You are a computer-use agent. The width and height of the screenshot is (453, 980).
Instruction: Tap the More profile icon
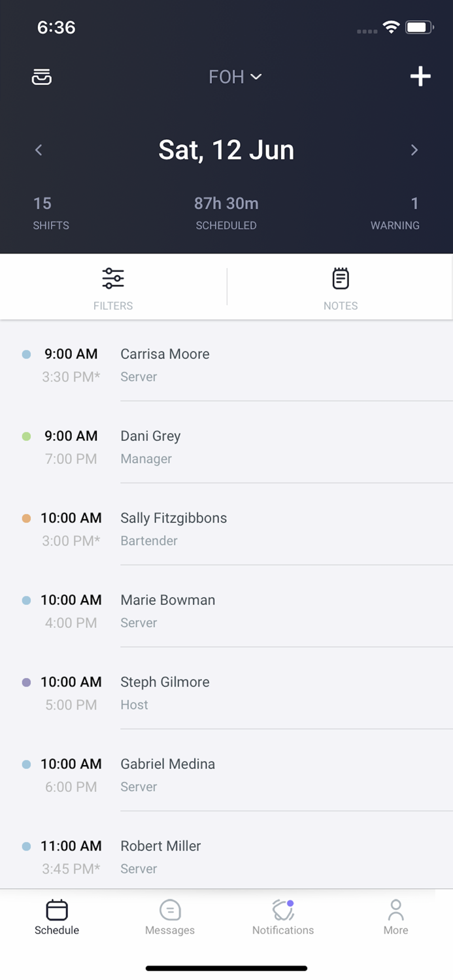click(x=395, y=909)
